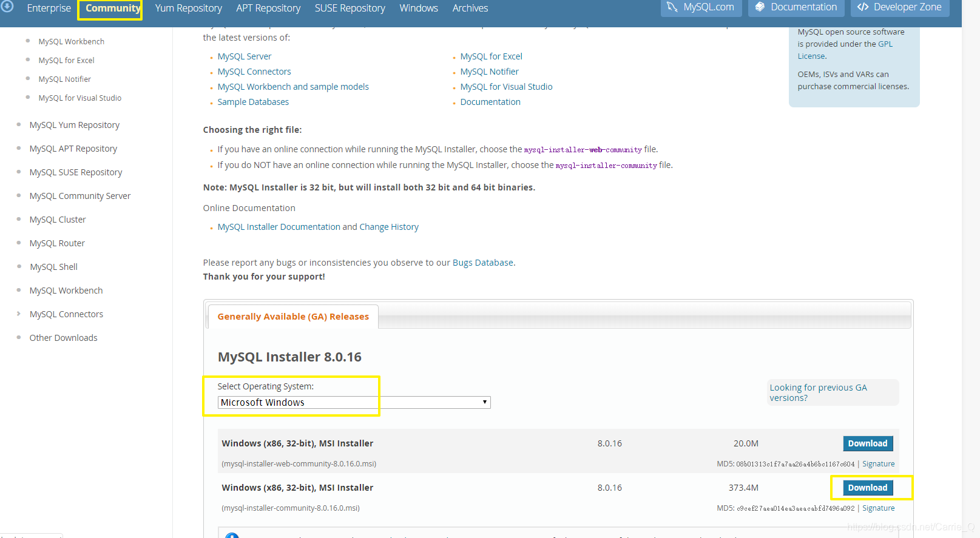Click the mysql-installer-community-8.0.16.0.msi filename

[x=291, y=508]
